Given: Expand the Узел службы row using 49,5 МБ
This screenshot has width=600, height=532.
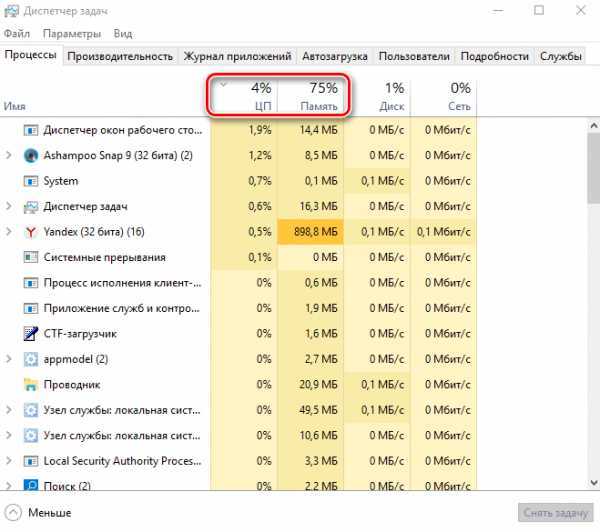Looking at the screenshot, I should [x=9, y=410].
